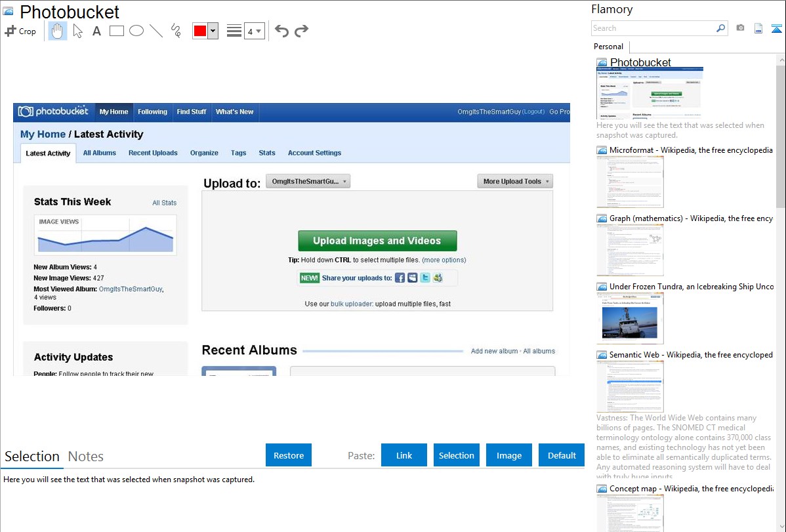The height and width of the screenshot is (532, 786).
Task: Click the Under Frozen Tundra title text
Action: click(692, 286)
